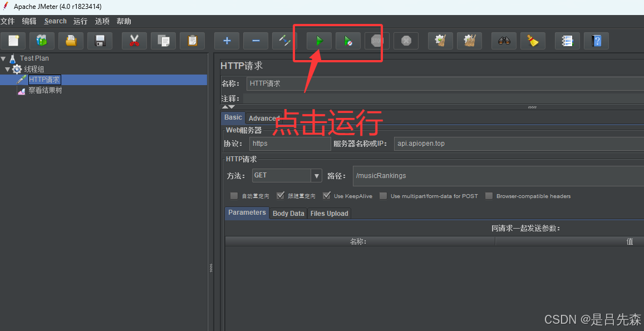Click the Shutdown test icon
The image size is (644, 331).
click(406, 41)
